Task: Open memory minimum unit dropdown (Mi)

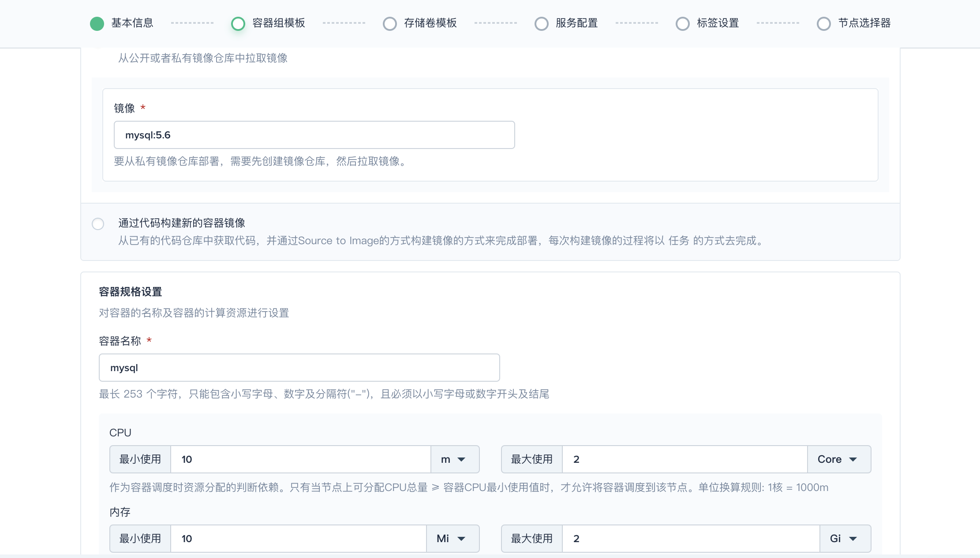Action: pyautogui.click(x=452, y=539)
